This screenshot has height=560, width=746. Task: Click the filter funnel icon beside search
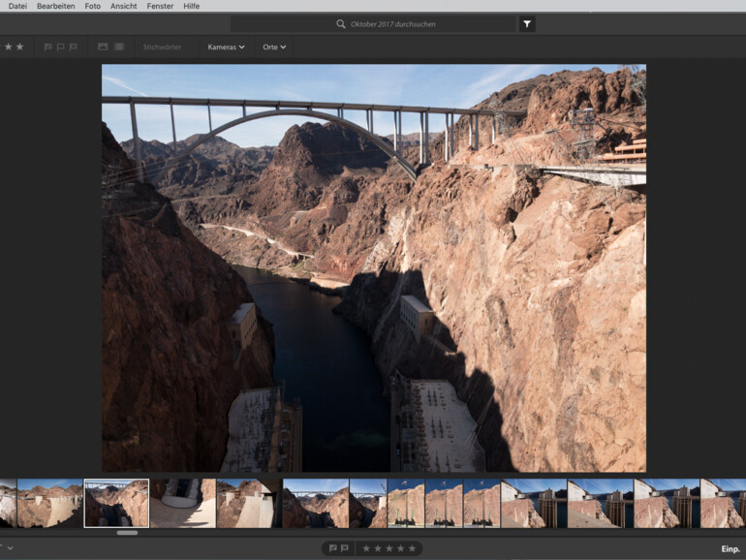click(x=527, y=24)
